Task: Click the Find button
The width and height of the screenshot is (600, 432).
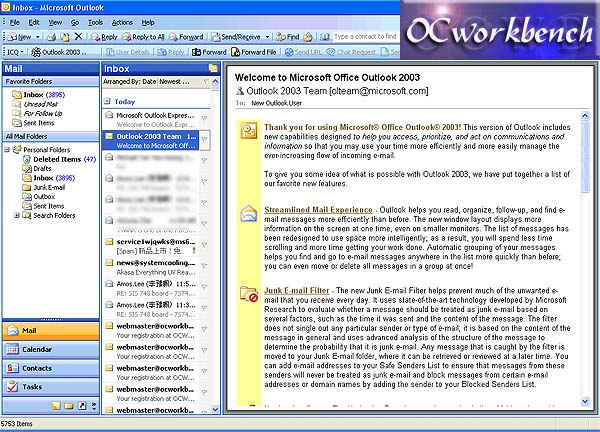Action: pos(288,37)
